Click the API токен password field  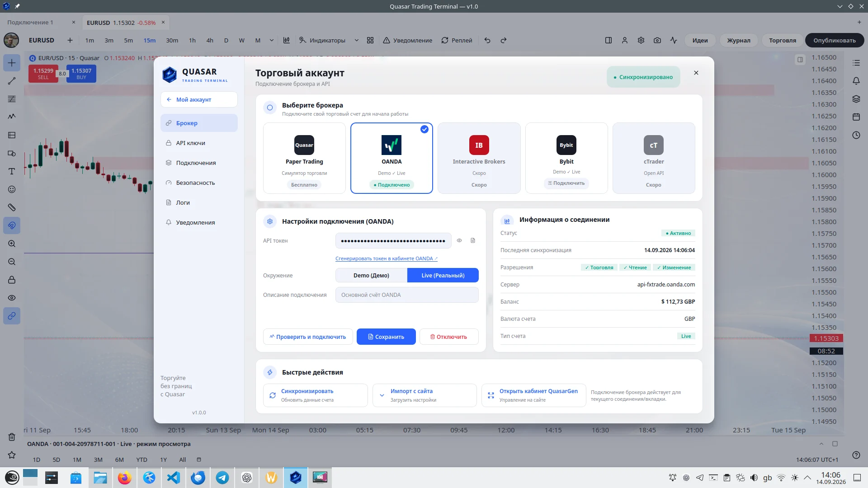pyautogui.click(x=393, y=240)
